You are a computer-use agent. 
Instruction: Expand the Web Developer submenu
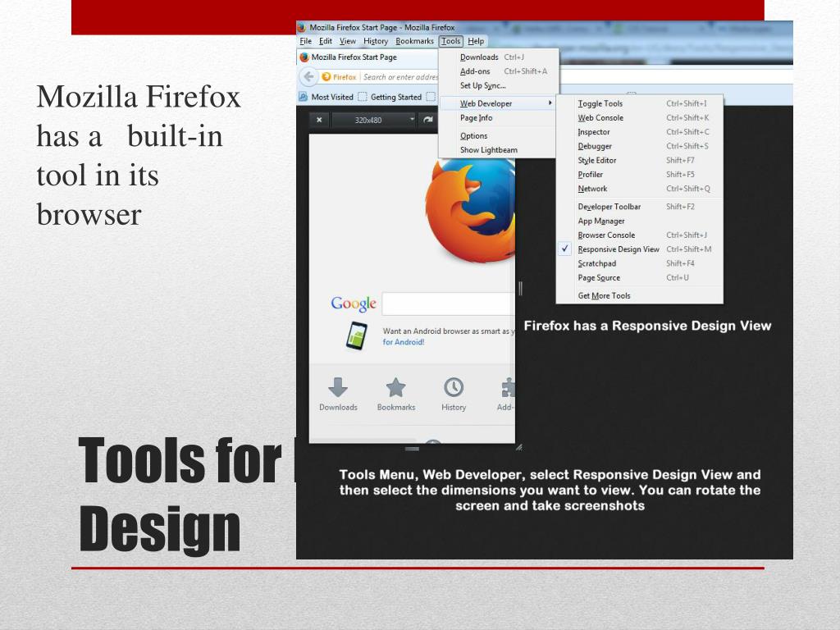[498, 103]
